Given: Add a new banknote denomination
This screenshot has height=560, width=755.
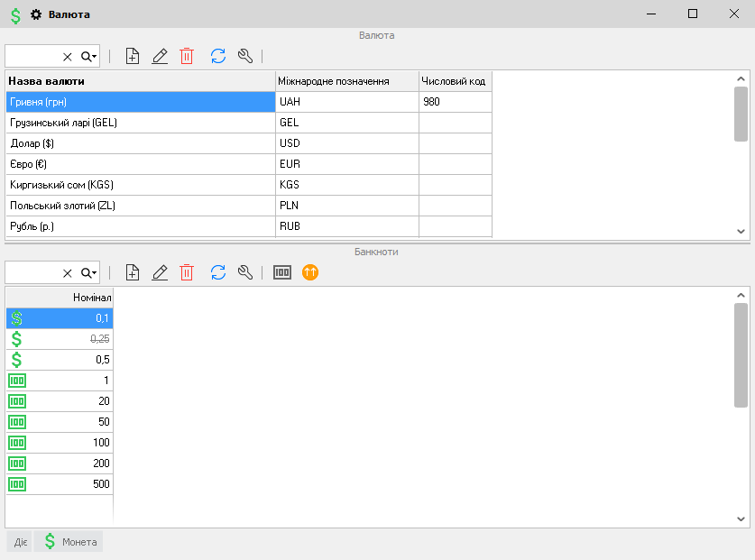Looking at the screenshot, I should [x=133, y=272].
